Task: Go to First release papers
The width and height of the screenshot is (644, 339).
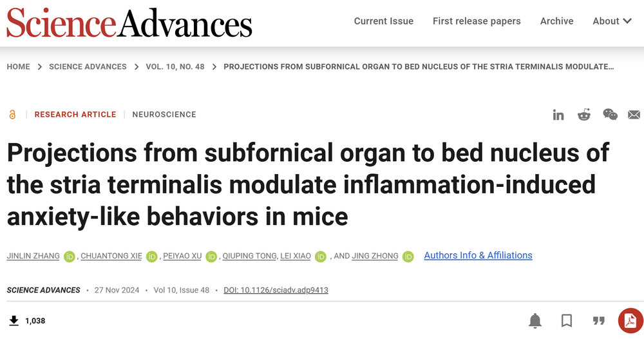Action: tap(477, 21)
